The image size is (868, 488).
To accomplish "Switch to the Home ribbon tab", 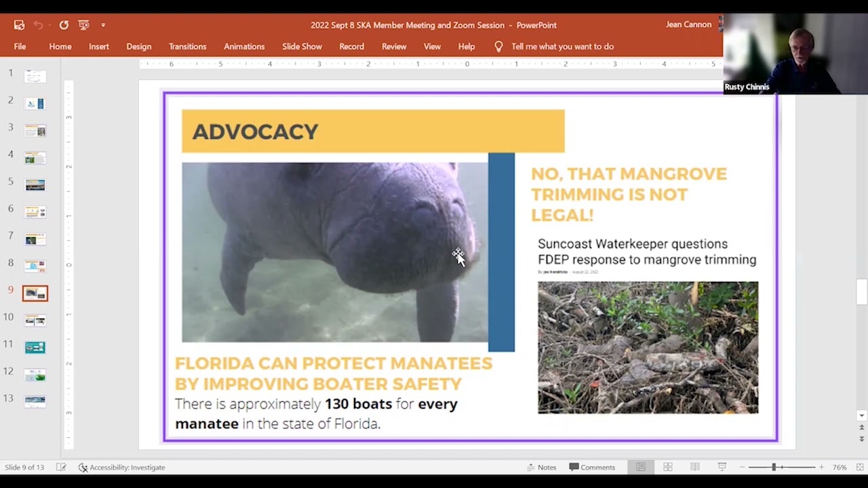I will tap(60, 47).
